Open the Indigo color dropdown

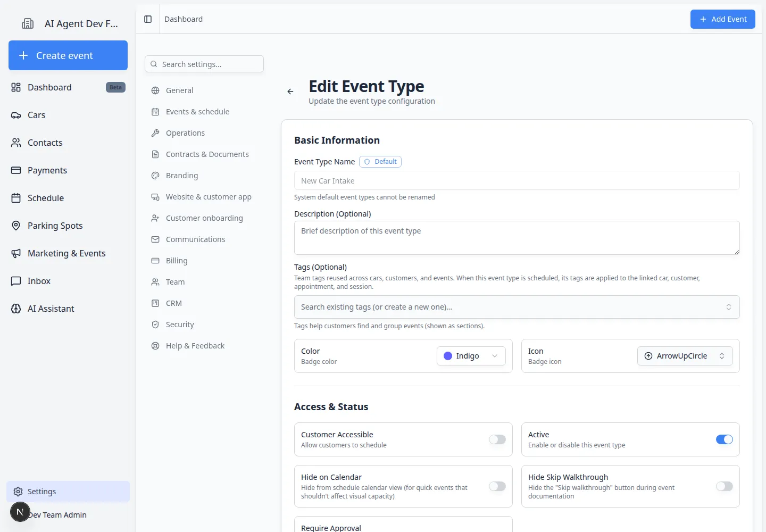(471, 356)
